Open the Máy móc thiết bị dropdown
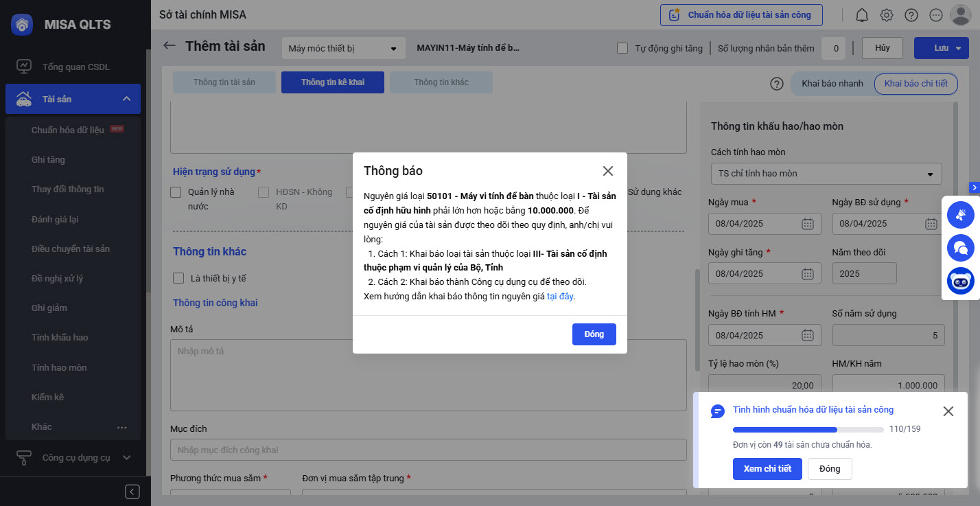Image resolution: width=980 pixels, height=506 pixels. [342, 49]
